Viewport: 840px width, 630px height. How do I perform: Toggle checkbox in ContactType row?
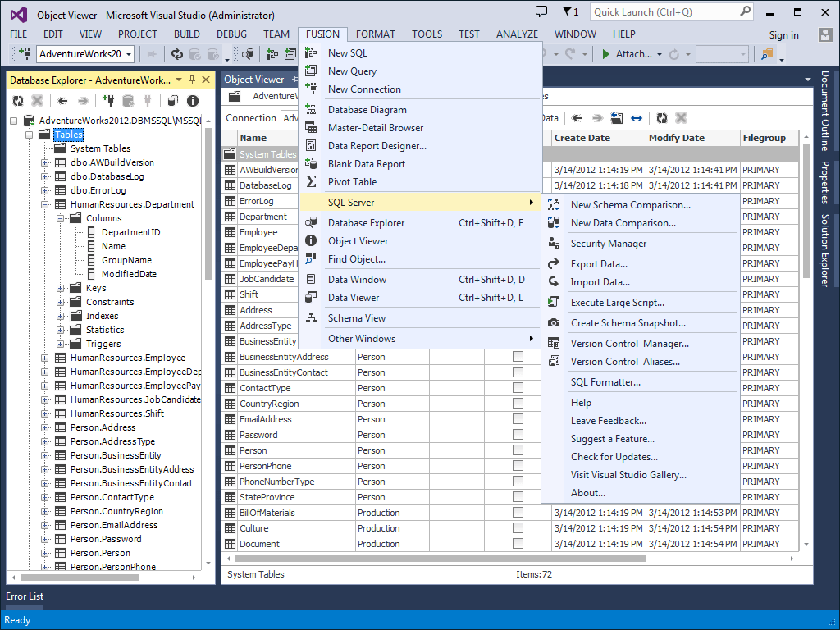click(518, 387)
